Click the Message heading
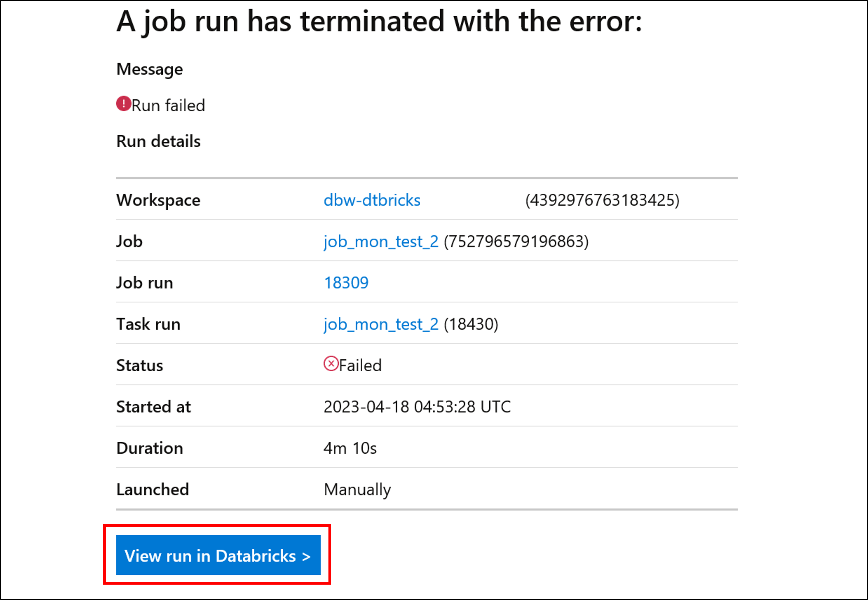The image size is (868, 600). click(x=150, y=69)
